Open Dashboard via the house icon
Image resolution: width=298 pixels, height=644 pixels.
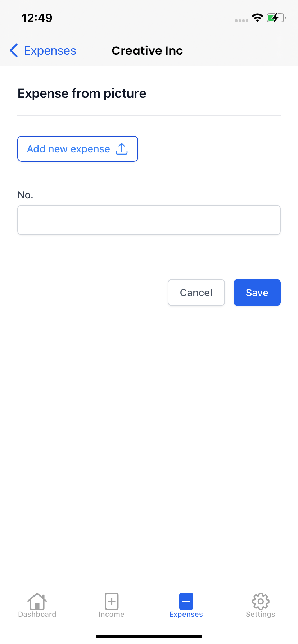[37, 601]
